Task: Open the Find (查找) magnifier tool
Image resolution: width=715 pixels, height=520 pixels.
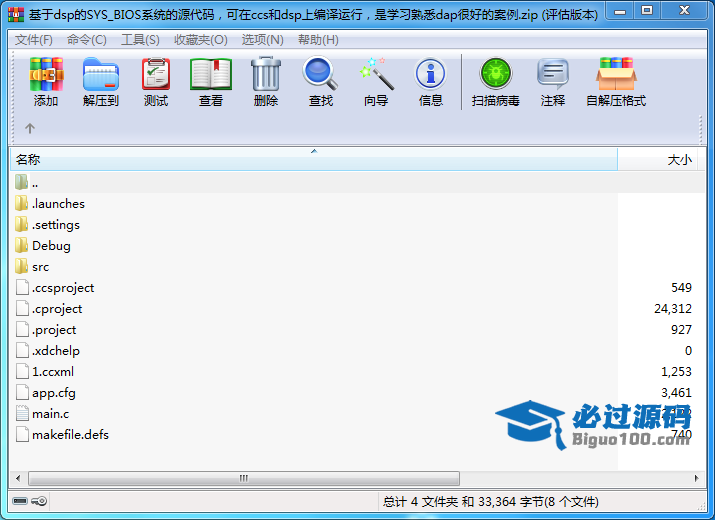Action: point(320,73)
